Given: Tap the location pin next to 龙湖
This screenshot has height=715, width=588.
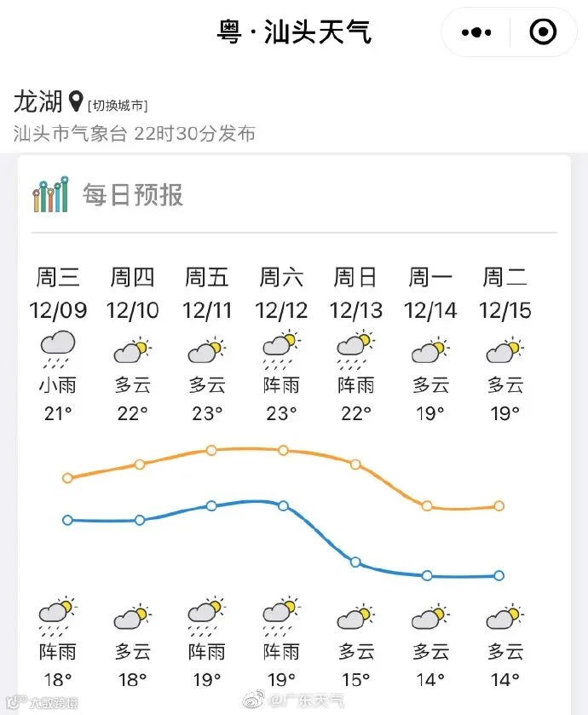Looking at the screenshot, I should [x=76, y=101].
